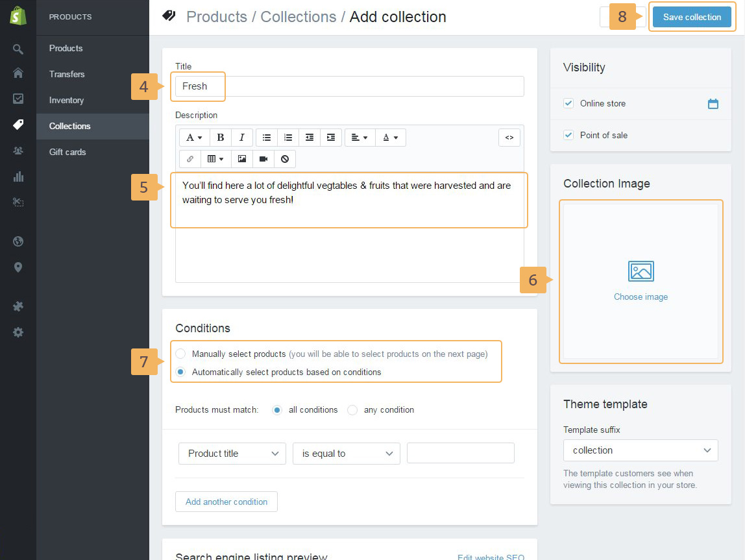Toggle HTML source view in editor

509,138
